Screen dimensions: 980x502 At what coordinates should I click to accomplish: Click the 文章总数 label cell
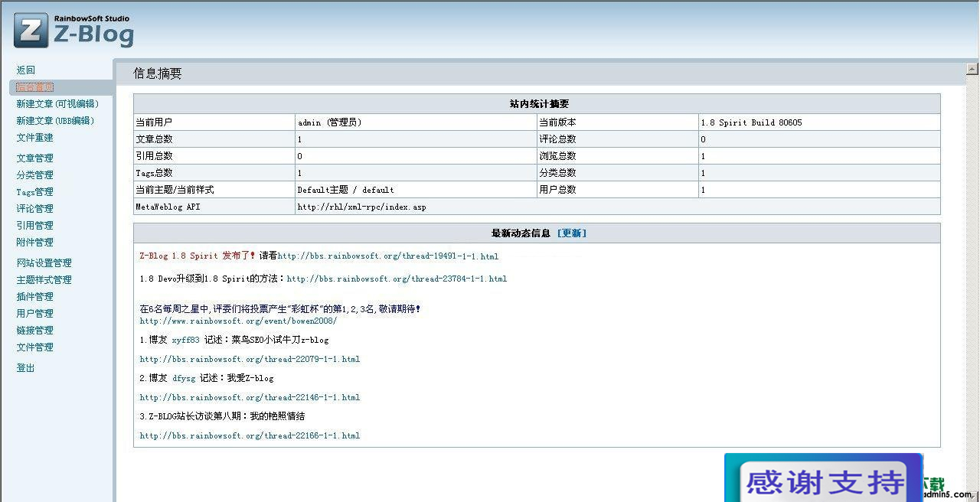coord(214,139)
